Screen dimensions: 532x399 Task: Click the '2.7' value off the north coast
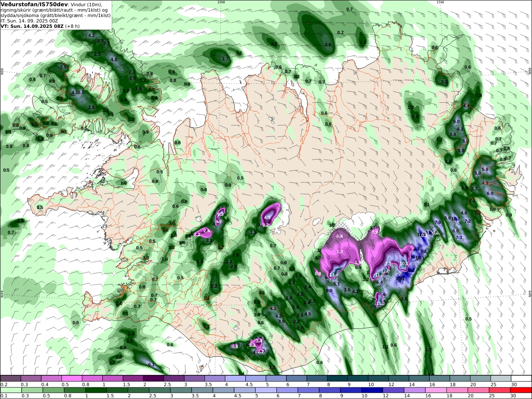pyautogui.click(x=226, y=59)
